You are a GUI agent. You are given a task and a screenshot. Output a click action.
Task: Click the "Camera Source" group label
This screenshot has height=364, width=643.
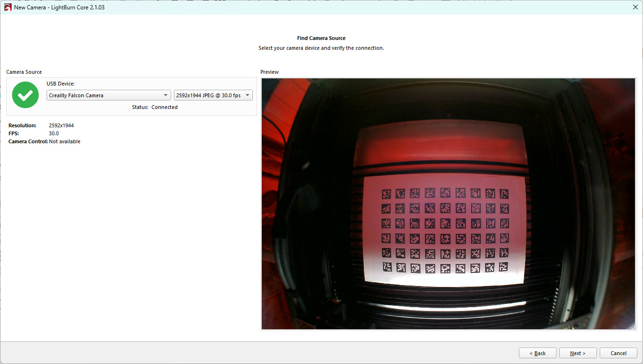tap(24, 72)
